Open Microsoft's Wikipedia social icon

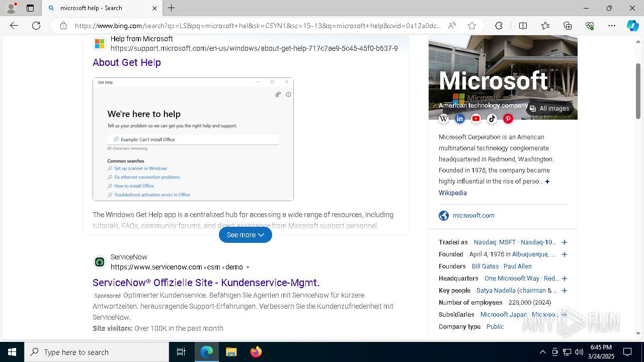tap(444, 119)
